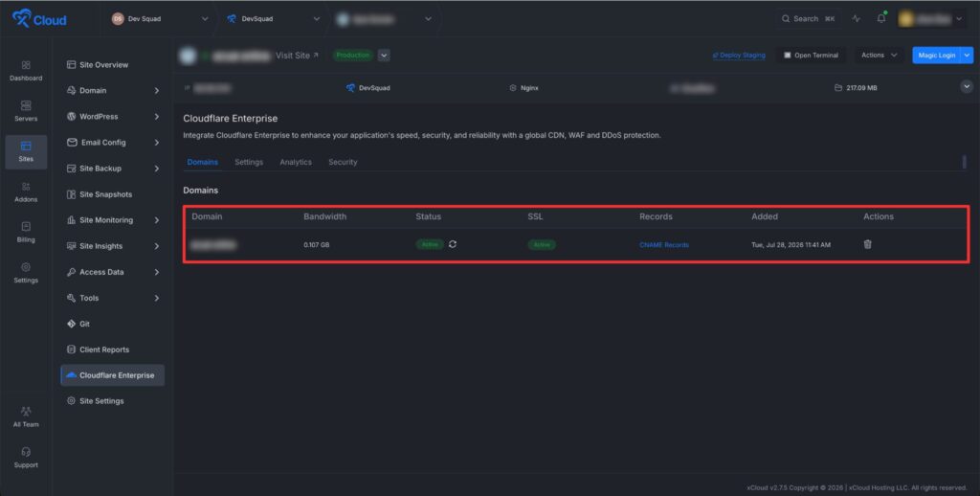The height and width of the screenshot is (496, 980).
Task: Expand the Site Insights chevron
Action: (x=156, y=246)
